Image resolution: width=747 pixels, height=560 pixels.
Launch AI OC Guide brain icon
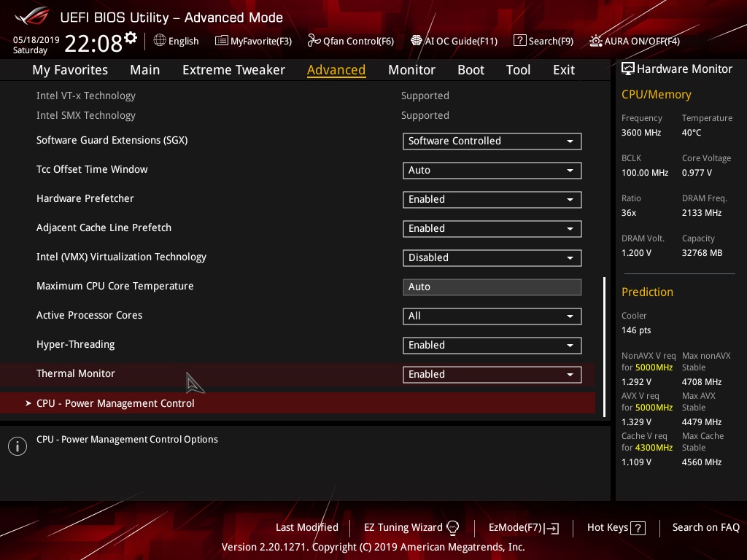click(417, 41)
